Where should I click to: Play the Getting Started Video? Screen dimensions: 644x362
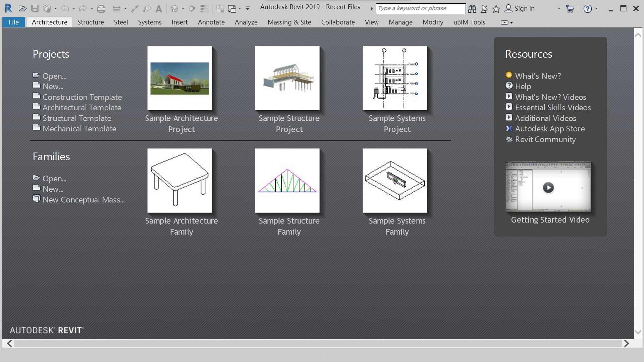coord(548,187)
